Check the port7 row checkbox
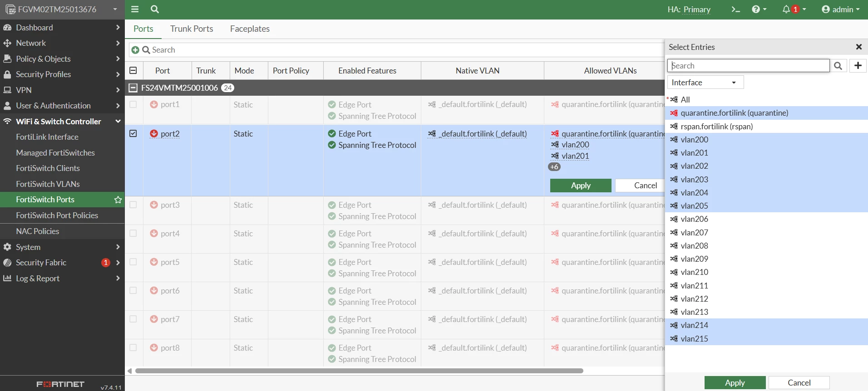The height and width of the screenshot is (391, 868). 133,319
